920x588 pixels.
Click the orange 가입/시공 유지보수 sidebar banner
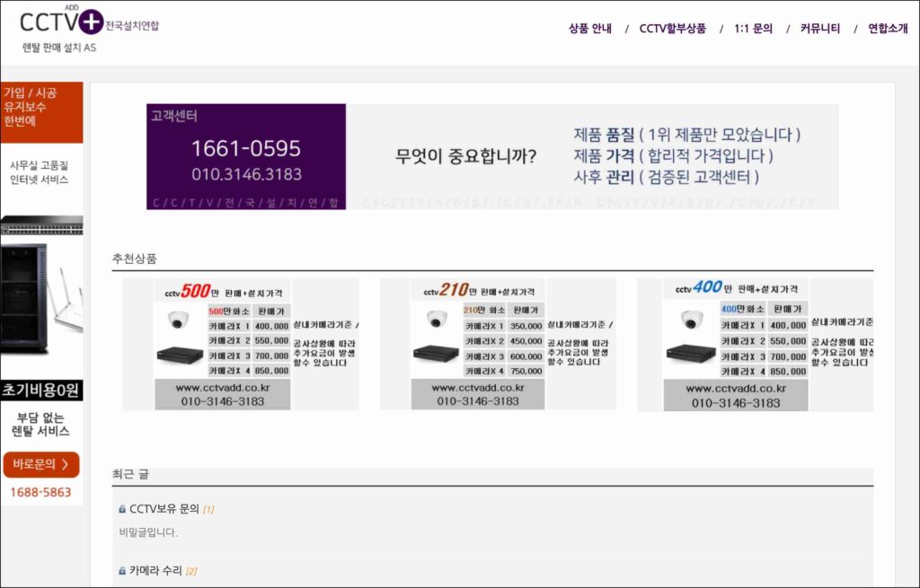click(x=41, y=112)
